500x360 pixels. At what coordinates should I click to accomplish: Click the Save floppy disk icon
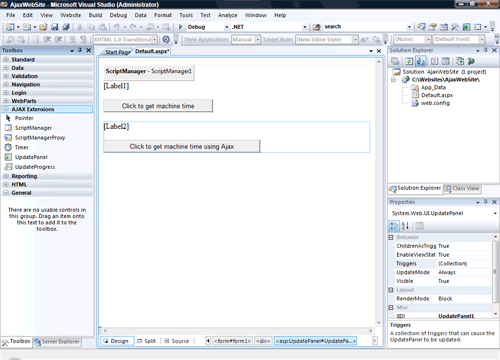pyautogui.click(x=55, y=27)
